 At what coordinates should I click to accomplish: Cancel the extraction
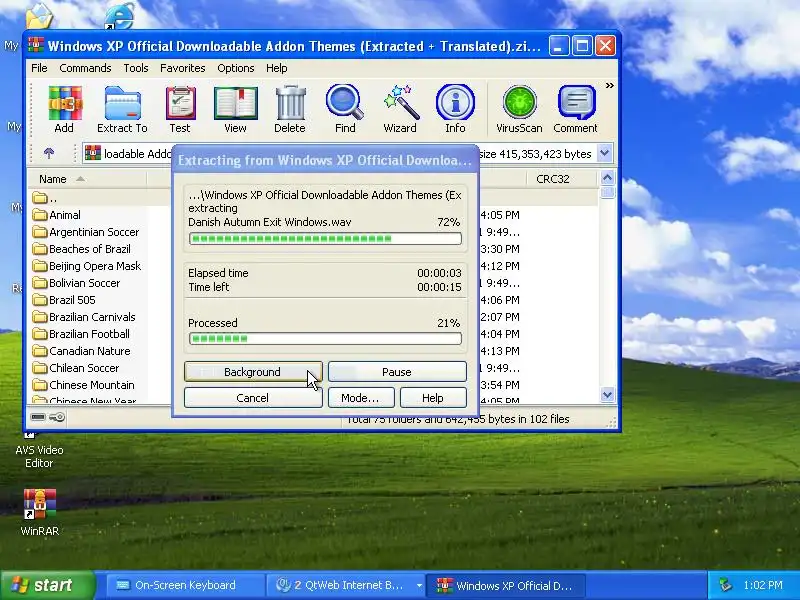pyautogui.click(x=253, y=398)
